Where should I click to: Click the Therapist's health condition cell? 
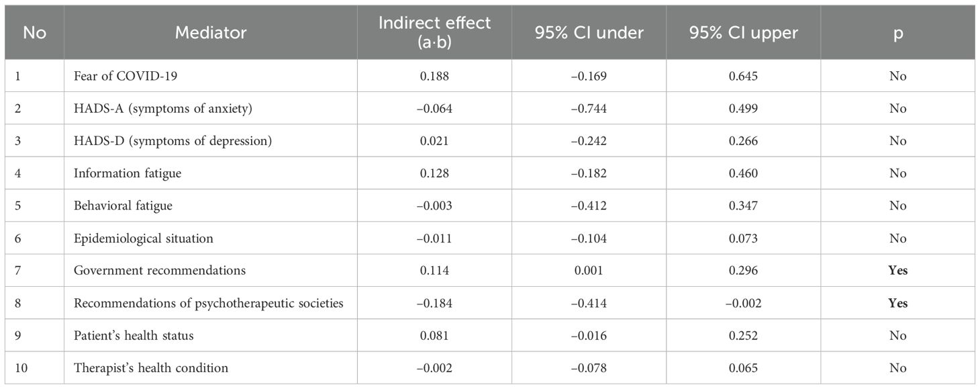[151, 368]
